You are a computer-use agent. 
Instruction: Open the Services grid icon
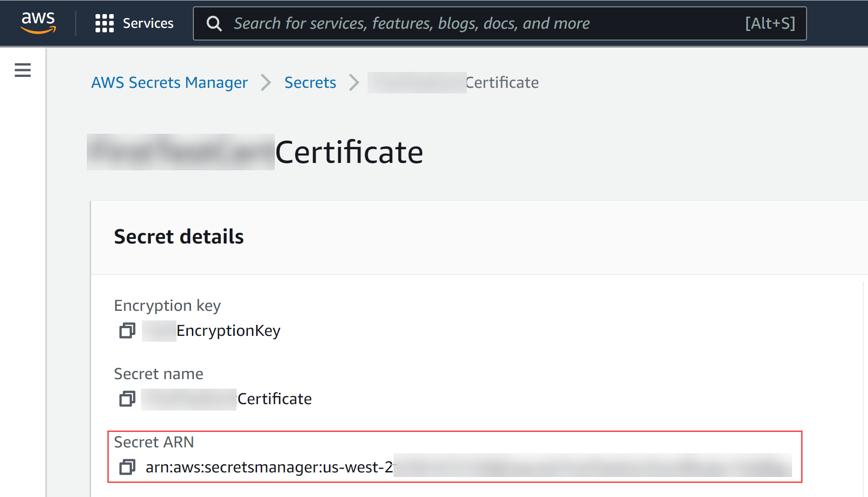pos(104,23)
